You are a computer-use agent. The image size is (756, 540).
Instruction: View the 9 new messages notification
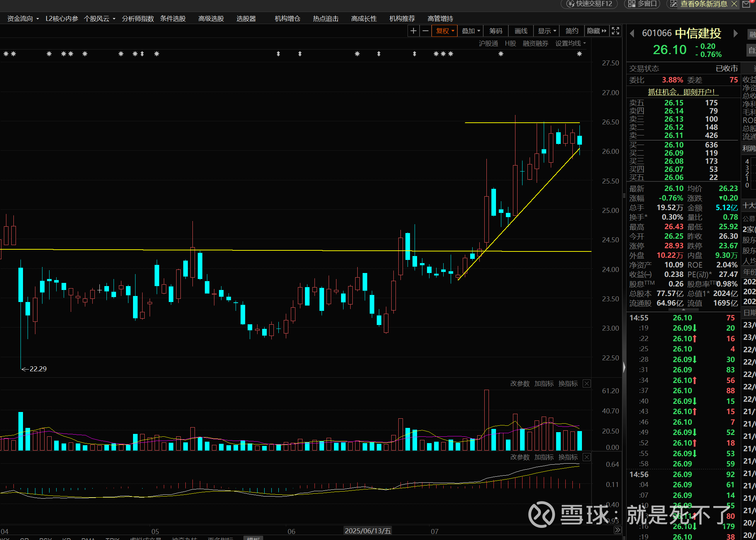(x=704, y=4)
